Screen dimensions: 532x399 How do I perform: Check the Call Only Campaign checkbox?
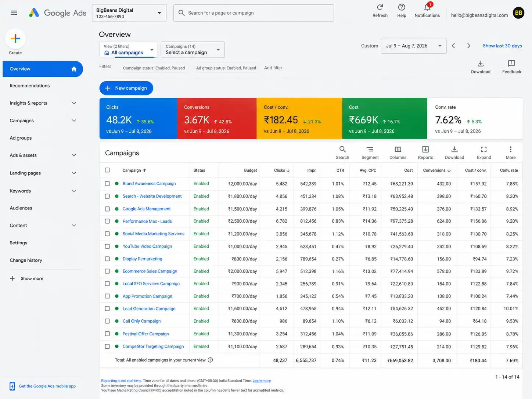107,321
